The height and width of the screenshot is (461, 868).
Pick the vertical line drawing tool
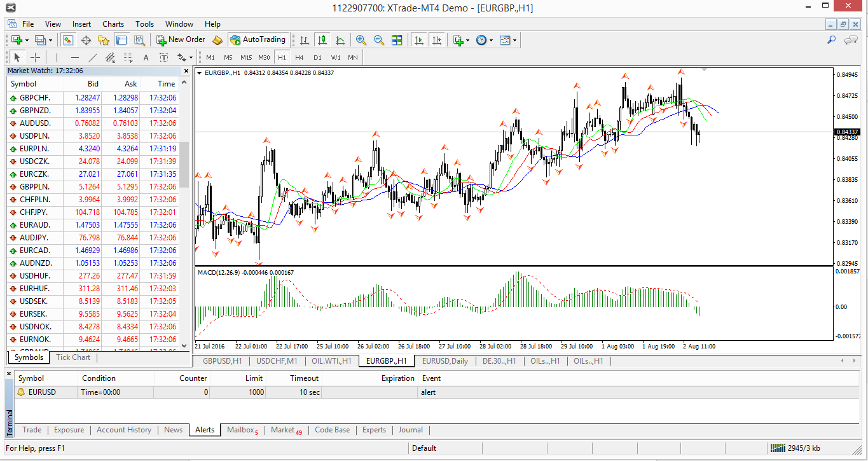tap(57, 57)
